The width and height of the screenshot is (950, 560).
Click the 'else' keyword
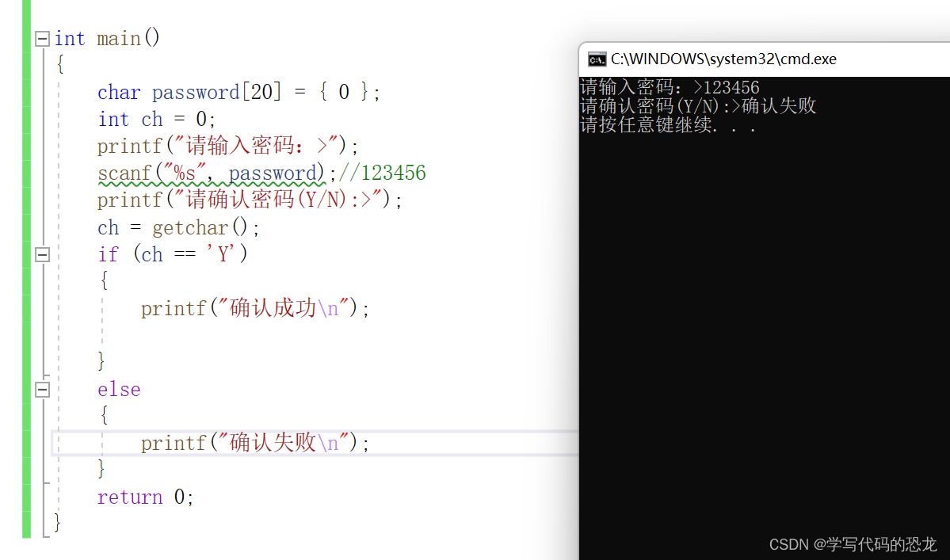pyautogui.click(x=119, y=389)
